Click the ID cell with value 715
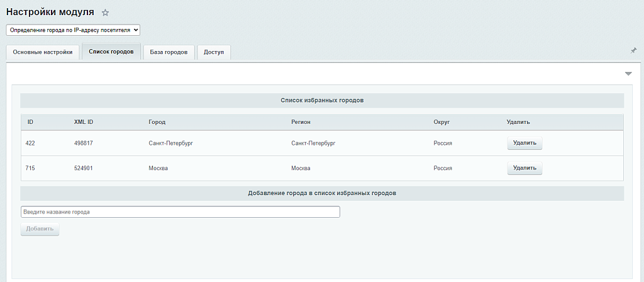 click(31, 169)
